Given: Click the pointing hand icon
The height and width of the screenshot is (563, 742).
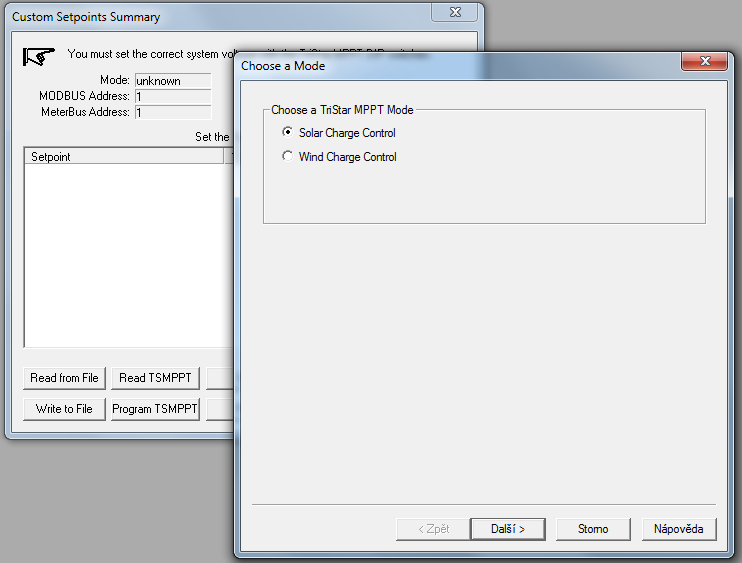Looking at the screenshot, I should (x=39, y=56).
